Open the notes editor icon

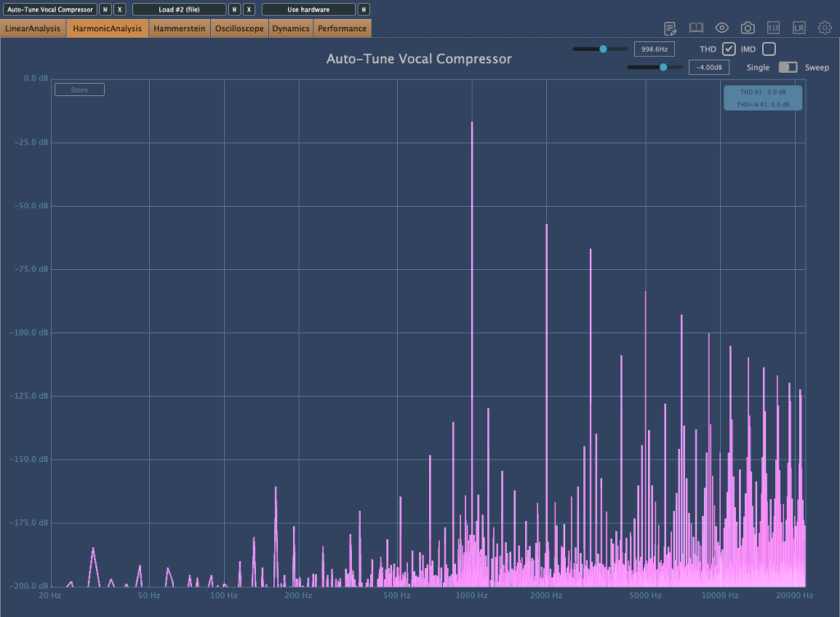coord(669,29)
